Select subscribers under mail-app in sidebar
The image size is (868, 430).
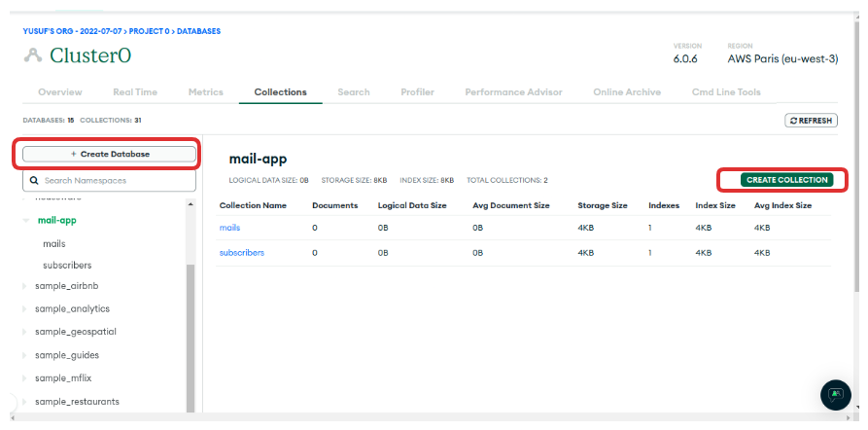click(67, 265)
